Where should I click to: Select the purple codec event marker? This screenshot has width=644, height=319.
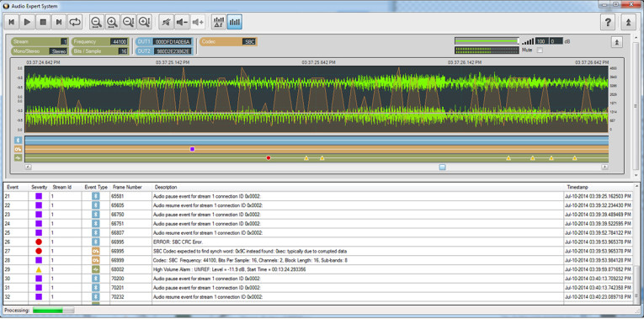pyautogui.click(x=192, y=149)
